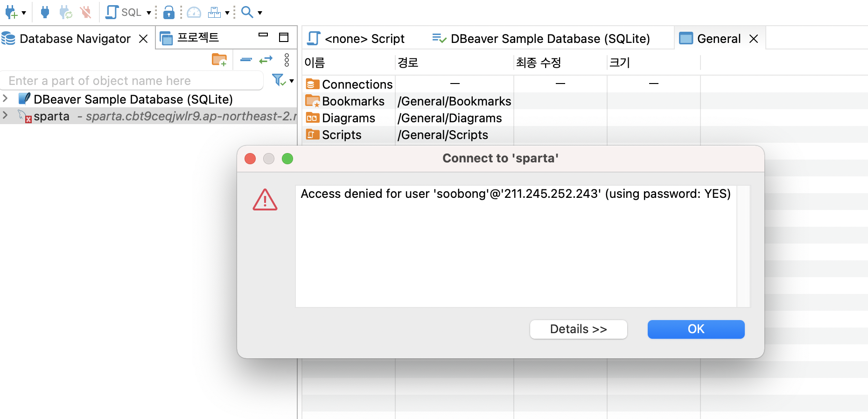868x419 pixels.
Task: Toggle link with editor arrows icon
Action: [266, 60]
